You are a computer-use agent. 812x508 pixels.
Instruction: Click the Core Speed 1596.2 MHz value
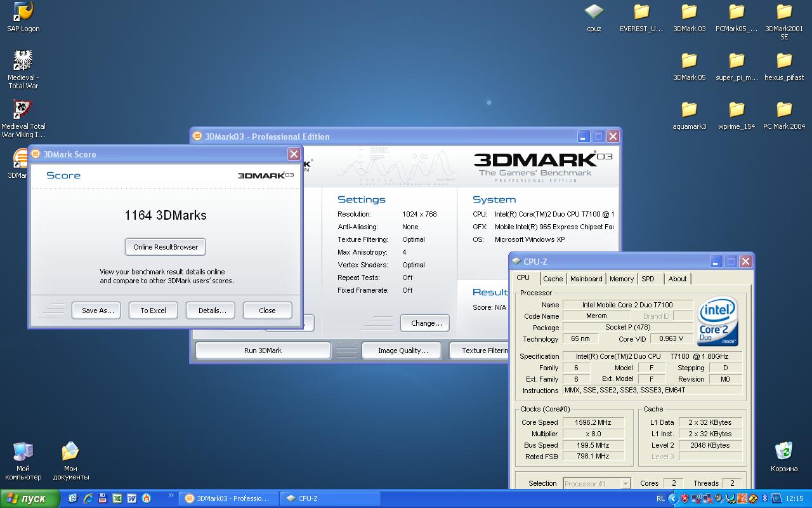(593, 422)
